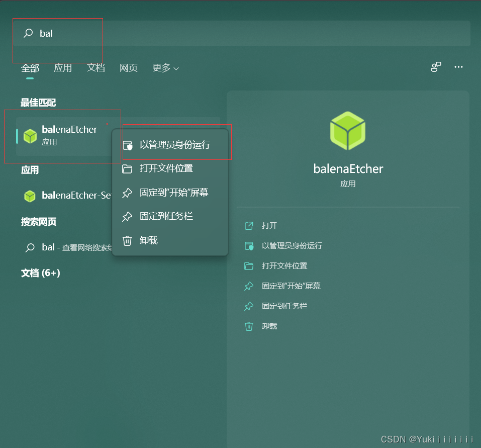Click 以管理员身份运行 in the details pane

[292, 246]
